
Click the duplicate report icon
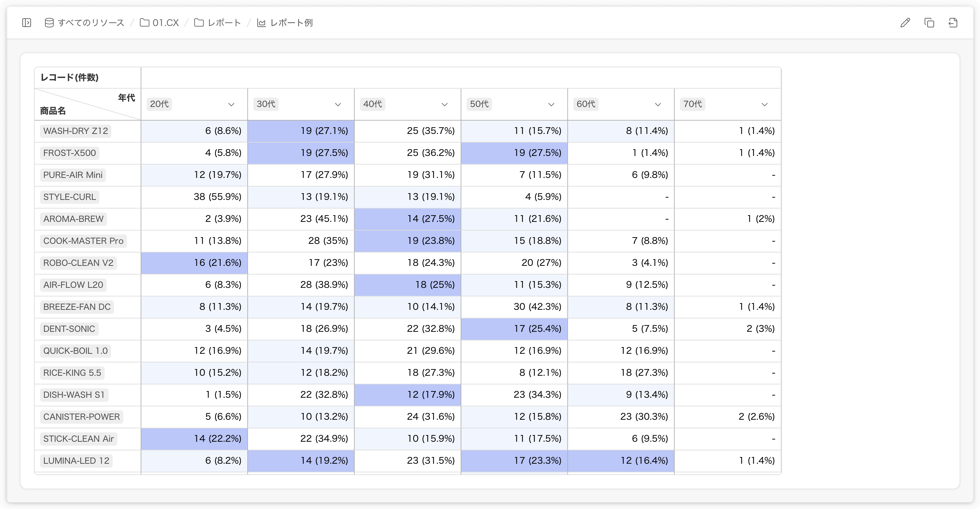point(929,23)
